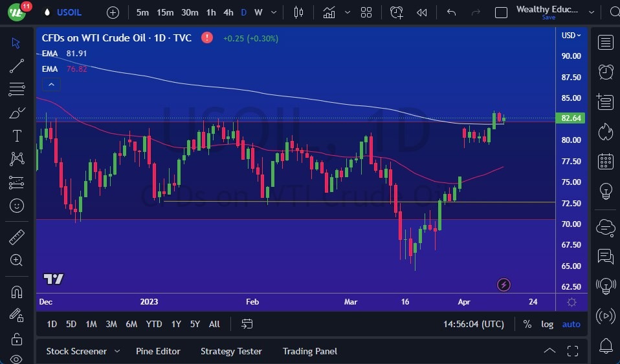Viewport: 620px width, 364px height.
Task: Click the 82.64 current price label
Action: tap(571, 118)
